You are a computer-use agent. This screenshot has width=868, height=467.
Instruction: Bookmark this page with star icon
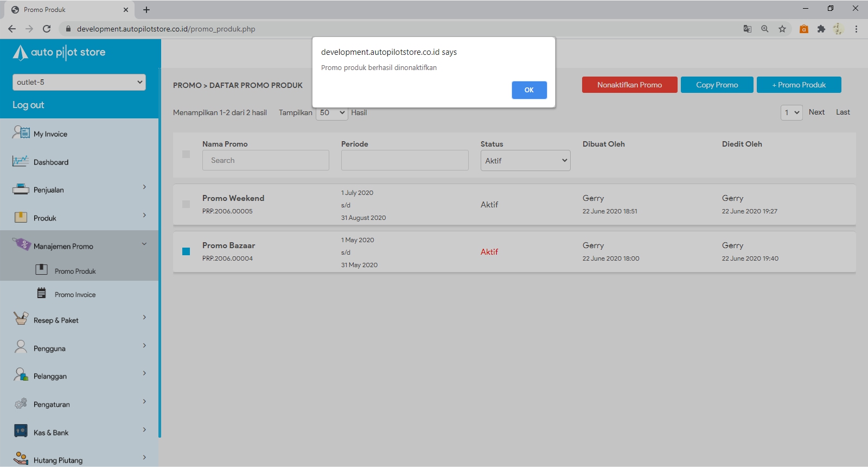782,29
